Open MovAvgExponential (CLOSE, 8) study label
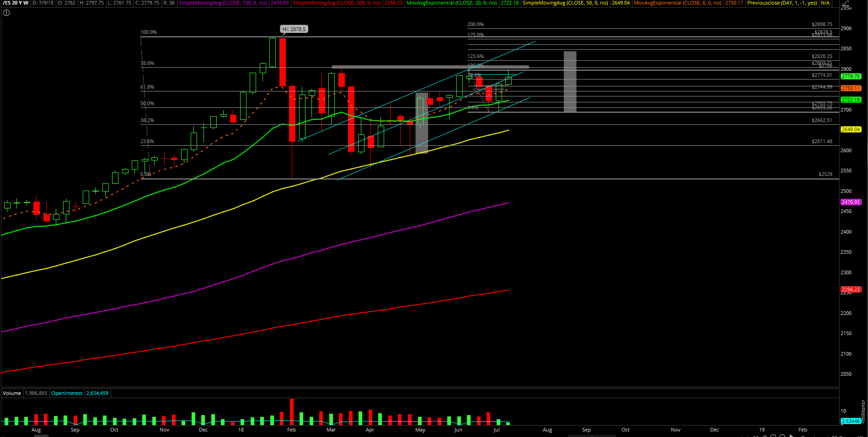The image size is (868, 437). tap(677, 3)
